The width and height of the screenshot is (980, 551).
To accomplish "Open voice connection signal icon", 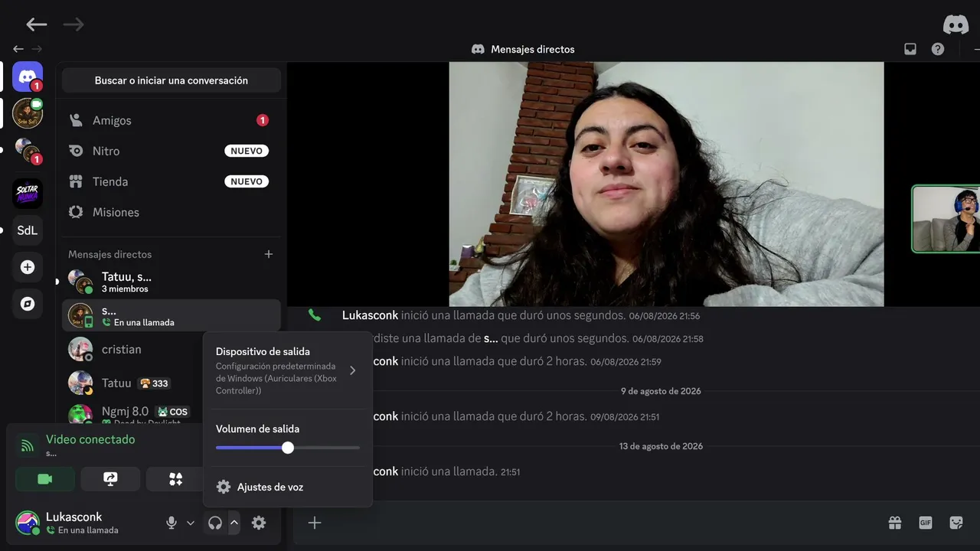I will (28, 445).
